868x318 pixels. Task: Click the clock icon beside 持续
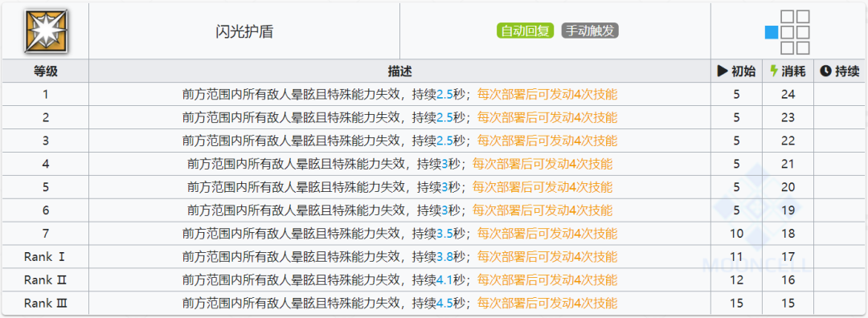[825, 71]
